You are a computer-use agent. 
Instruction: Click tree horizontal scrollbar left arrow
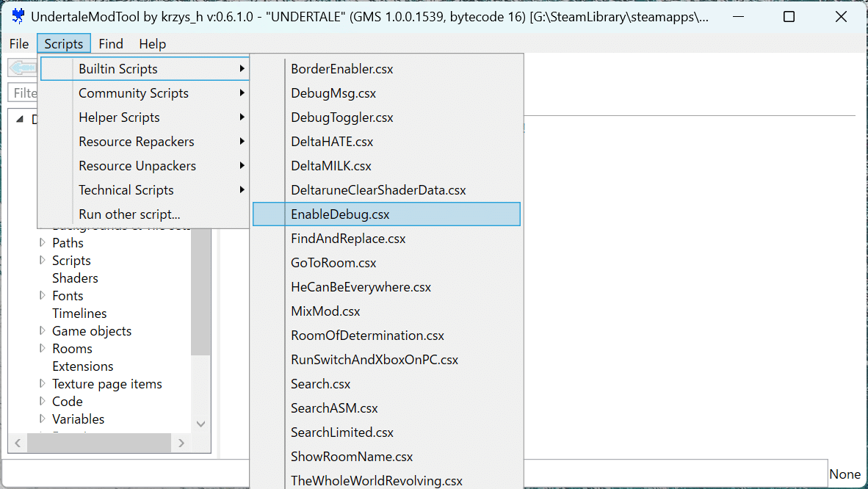(x=18, y=443)
